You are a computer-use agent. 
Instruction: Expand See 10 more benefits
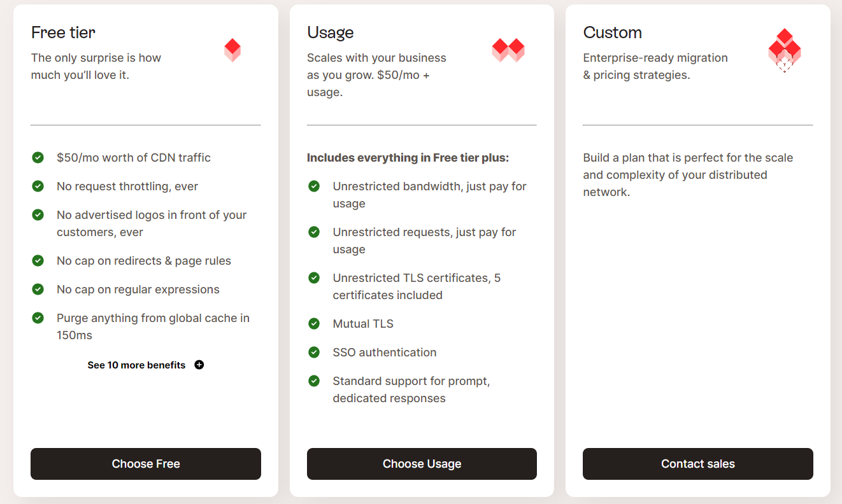click(x=146, y=365)
